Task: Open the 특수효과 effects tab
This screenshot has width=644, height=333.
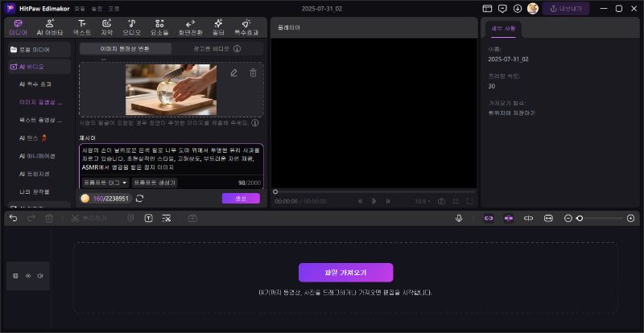Action: 246,27
